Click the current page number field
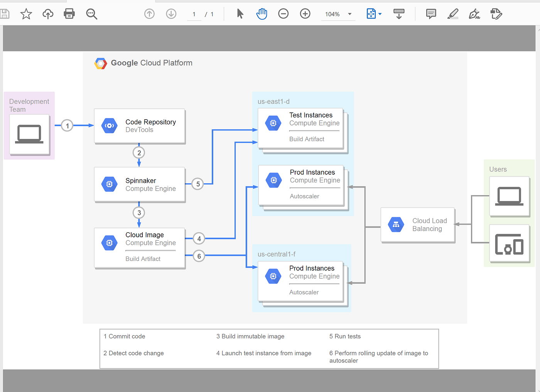 pyautogui.click(x=194, y=14)
